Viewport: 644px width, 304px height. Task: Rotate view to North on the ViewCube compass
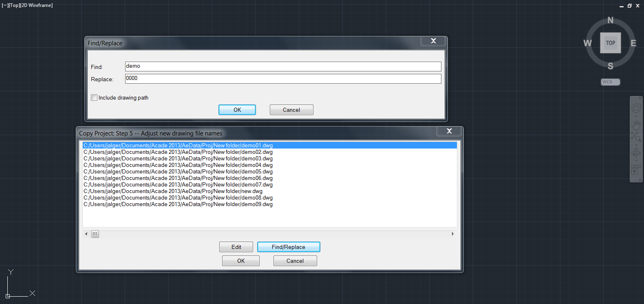[611, 20]
